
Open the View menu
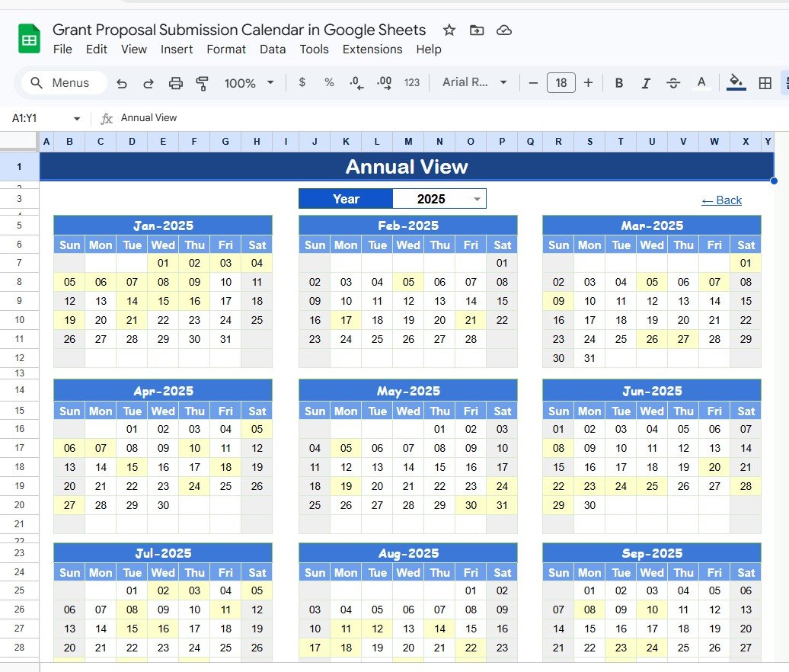[x=134, y=50]
